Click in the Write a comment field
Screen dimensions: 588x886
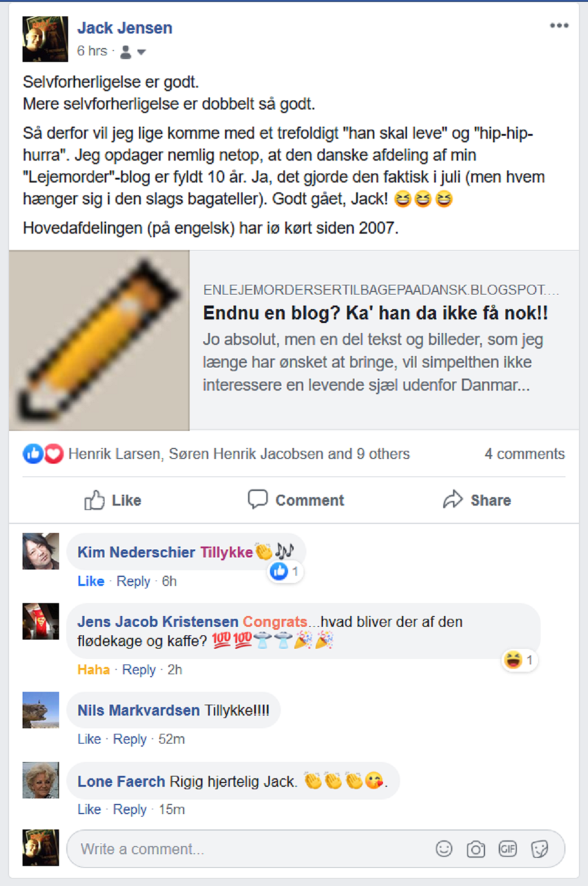249,849
